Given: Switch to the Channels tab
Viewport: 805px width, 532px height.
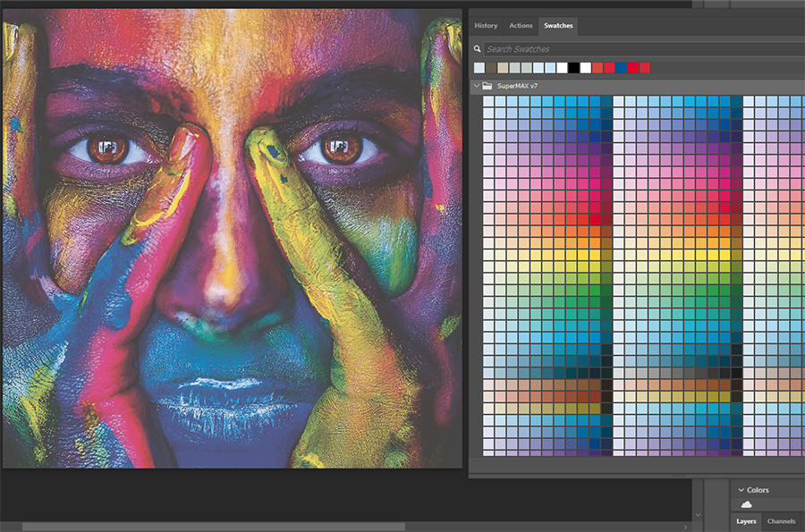Looking at the screenshot, I should 781,521.
